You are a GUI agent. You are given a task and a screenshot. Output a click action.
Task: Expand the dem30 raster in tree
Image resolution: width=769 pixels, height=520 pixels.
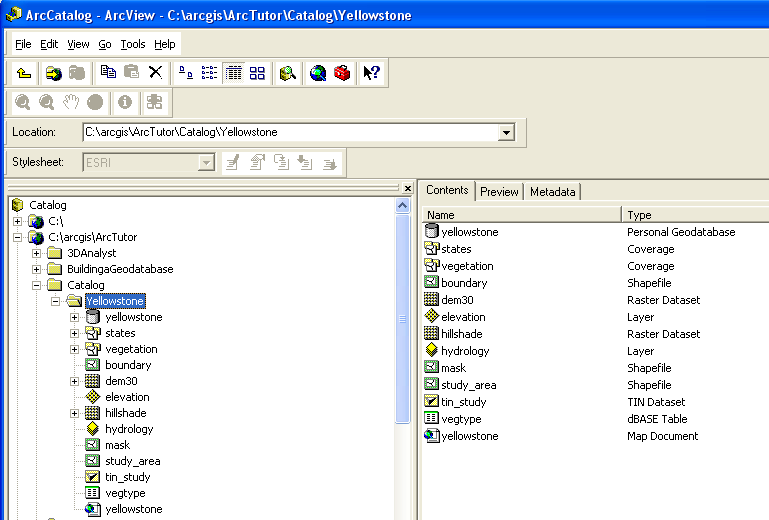tap(74, 381)
